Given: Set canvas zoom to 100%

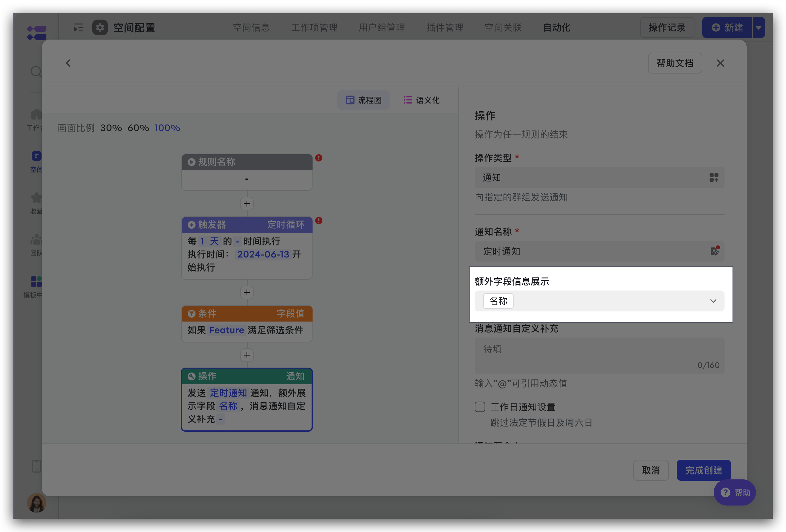Looking at the screenshot, I should (167, 128).
